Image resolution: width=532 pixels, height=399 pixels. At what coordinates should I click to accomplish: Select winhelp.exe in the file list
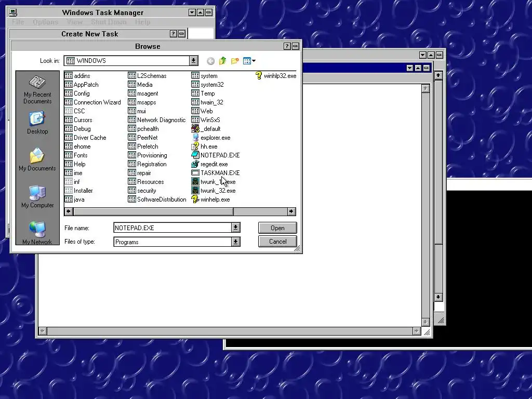211,199
